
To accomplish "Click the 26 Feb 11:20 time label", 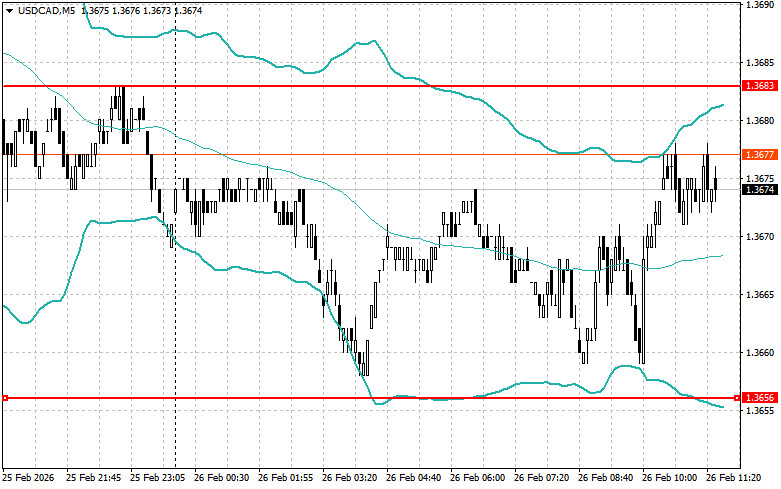I will (x=734, y=478).
